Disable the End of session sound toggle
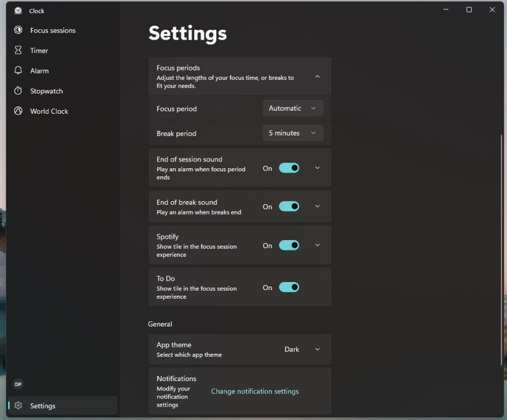 (288, 168)
